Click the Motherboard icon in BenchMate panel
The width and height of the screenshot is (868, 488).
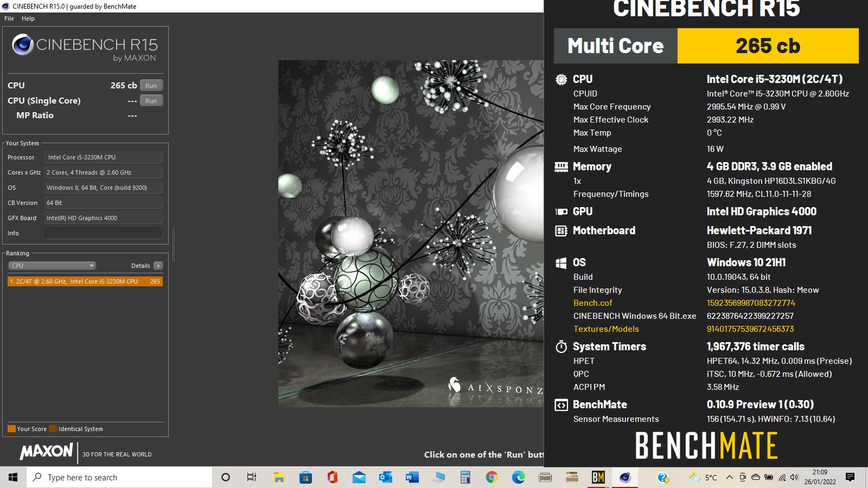click(561, 230)
